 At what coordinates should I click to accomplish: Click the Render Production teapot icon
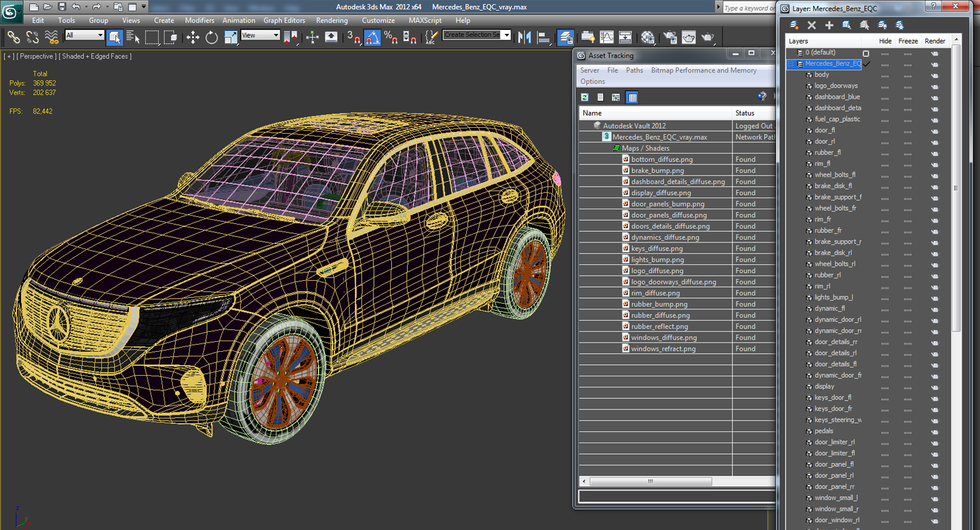(708, 37)
